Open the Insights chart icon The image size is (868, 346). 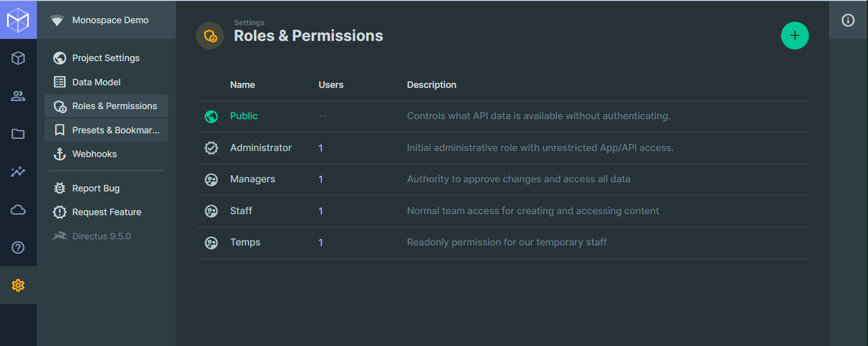coord(18,172)
